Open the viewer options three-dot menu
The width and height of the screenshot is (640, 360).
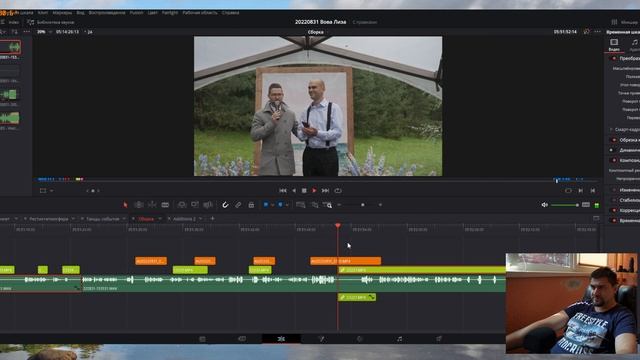pyautogui.click(x=597, y=31)
